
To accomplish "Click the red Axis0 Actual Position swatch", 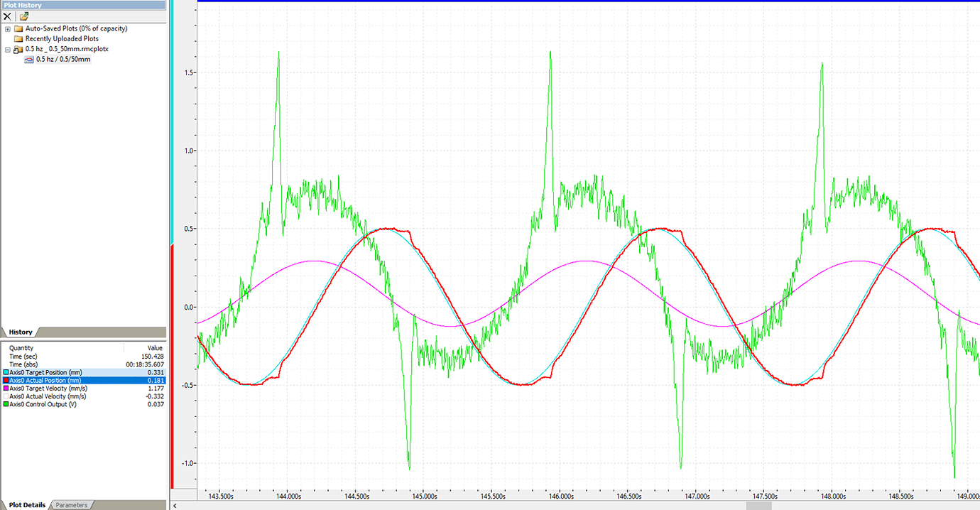I will pos(6,380).
